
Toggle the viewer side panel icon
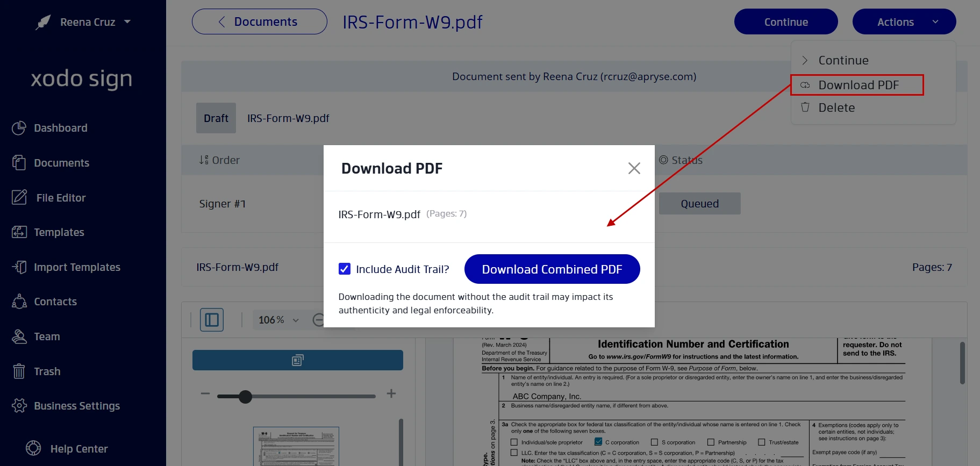coord(212,320)
